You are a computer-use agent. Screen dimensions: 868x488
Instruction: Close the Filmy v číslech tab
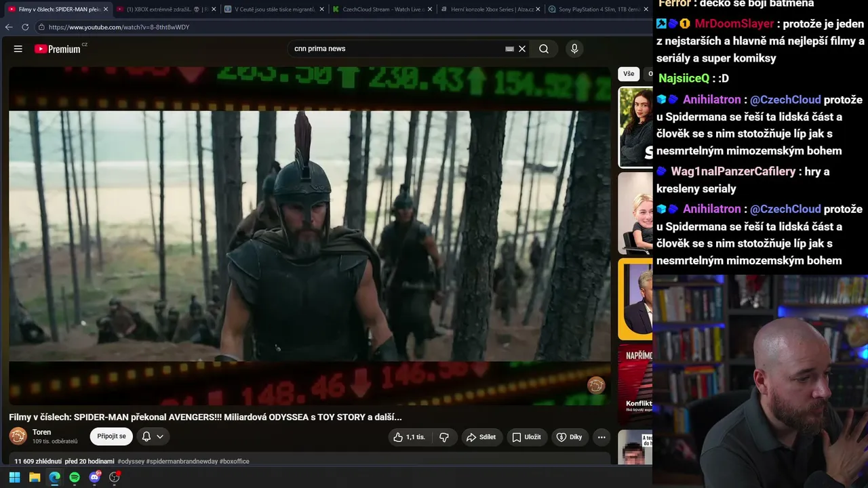[x=106, y=9]
